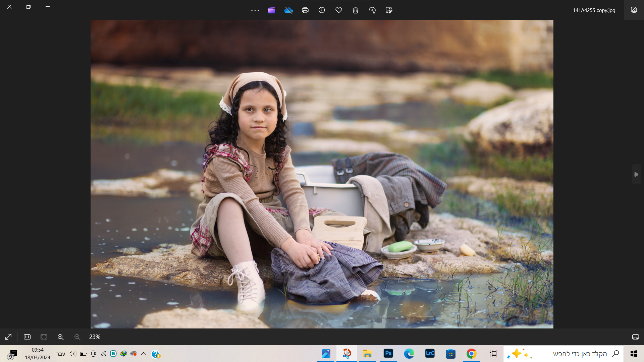Click the Windows search box
Screen dimensions: 644x362
click(570, 354)
